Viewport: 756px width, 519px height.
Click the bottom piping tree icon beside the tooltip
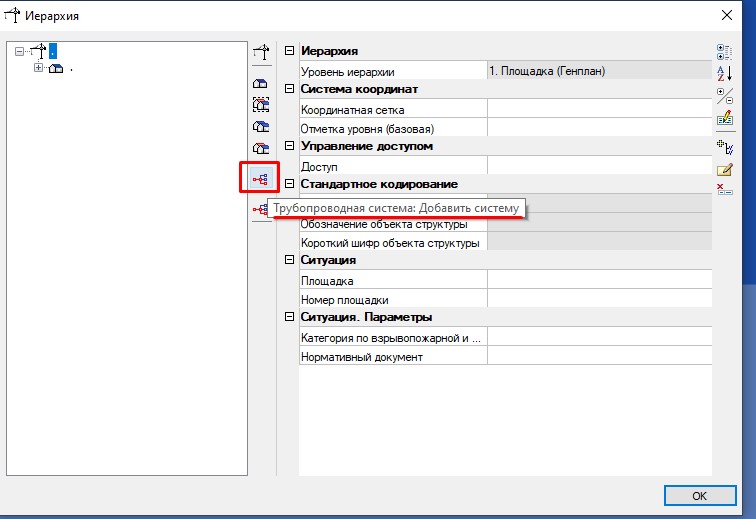click(260, 209)
